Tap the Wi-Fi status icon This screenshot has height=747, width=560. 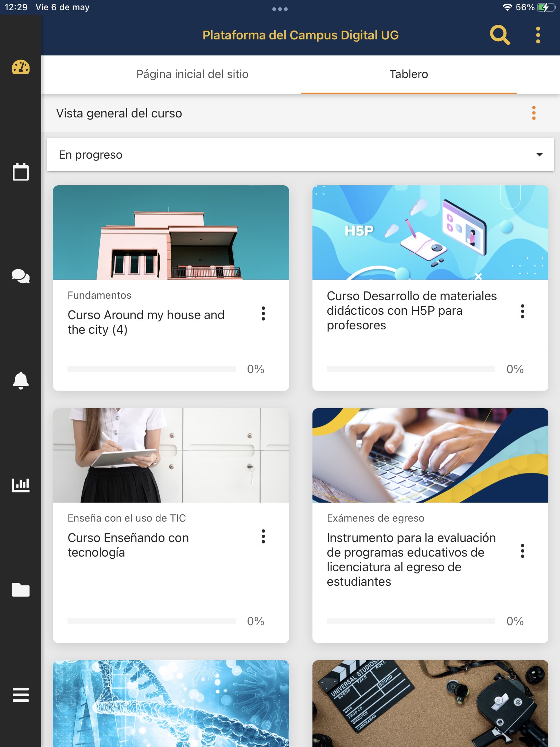pyautogui.click(x=507, y=7)
